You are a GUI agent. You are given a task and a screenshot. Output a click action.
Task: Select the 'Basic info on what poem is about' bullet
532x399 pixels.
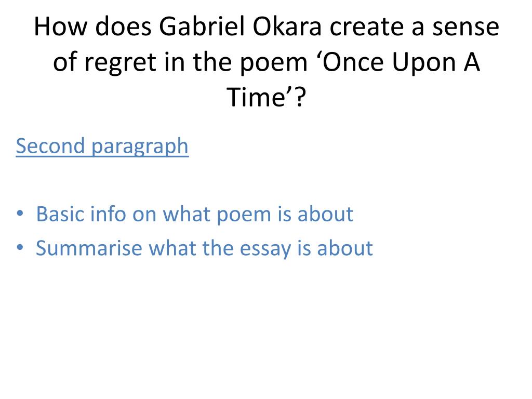point(195,215)
